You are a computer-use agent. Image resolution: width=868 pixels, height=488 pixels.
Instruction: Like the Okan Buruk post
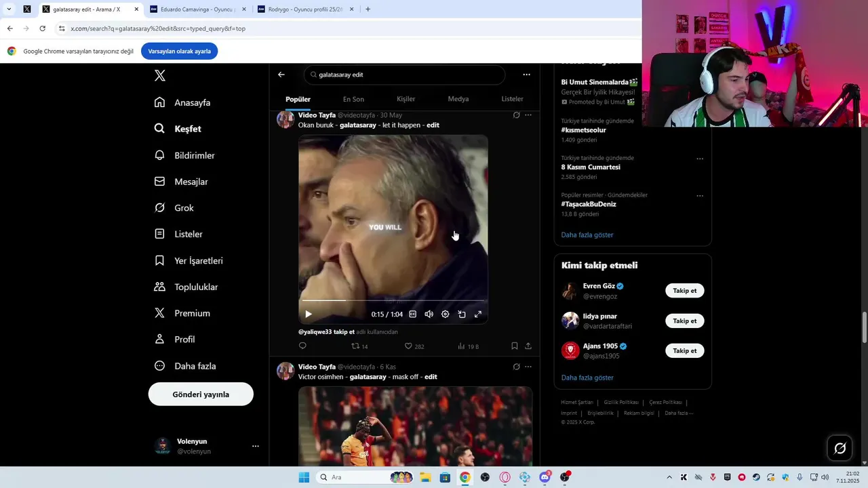[414, 346]
